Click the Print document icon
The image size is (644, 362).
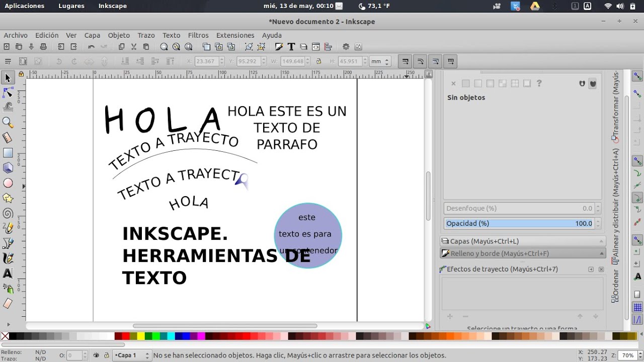pyautogui.click(x=43, y=47)
